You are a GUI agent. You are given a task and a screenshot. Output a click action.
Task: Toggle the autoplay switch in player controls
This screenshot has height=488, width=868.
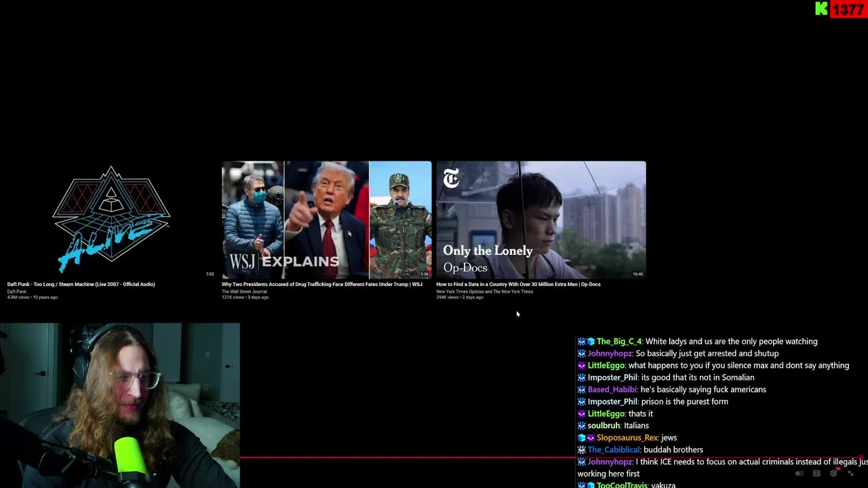tap(800, 473)
